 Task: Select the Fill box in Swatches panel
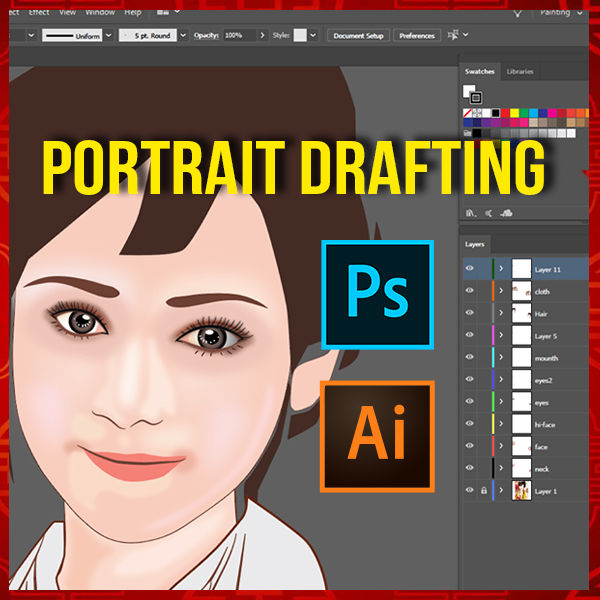[469, 91]
